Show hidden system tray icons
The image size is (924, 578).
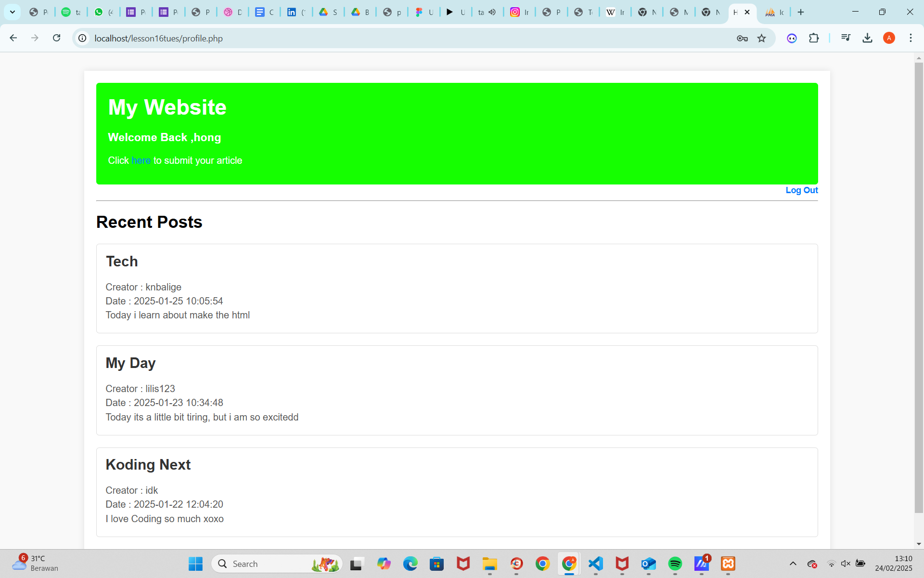tap(793, 564)
